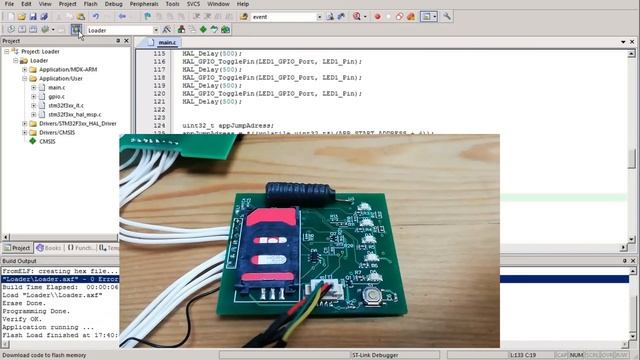640x360 pixels.
Task: Collapse the Application/User folder
Action: [x=24, y=78]
